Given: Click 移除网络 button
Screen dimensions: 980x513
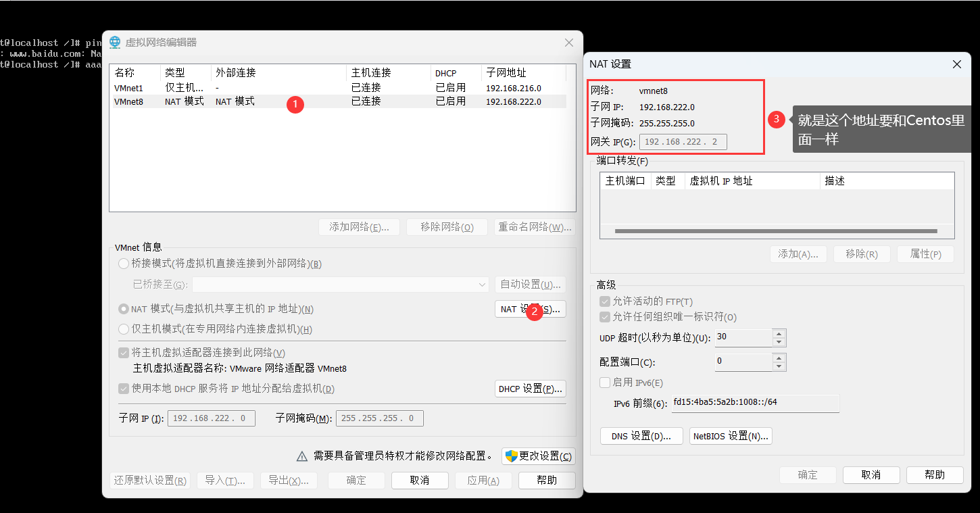Looking at the screenshot, I should pyautogui.click(x=447, y=227).
